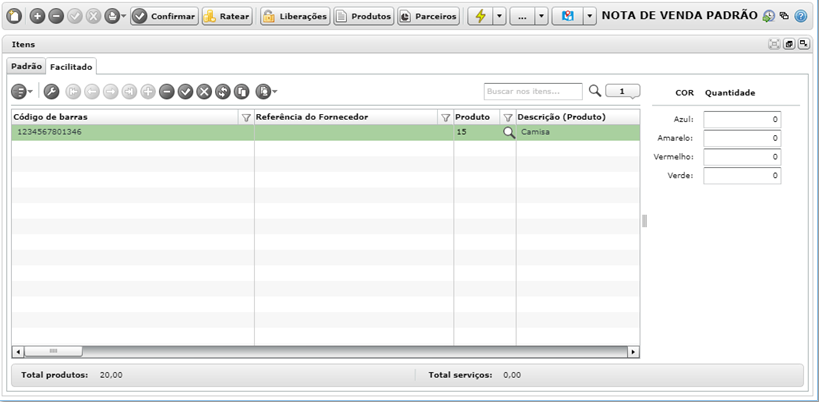This screenshot has width=819, height=402.
Task: Click the small linked windows icon near help
Action: [x=784, y=16]
